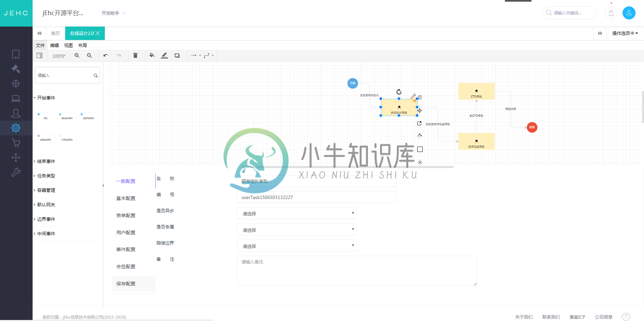Viewport: 644px width, 321px height.
Task: Click the 保存配置 button
Action: point(134,284)
